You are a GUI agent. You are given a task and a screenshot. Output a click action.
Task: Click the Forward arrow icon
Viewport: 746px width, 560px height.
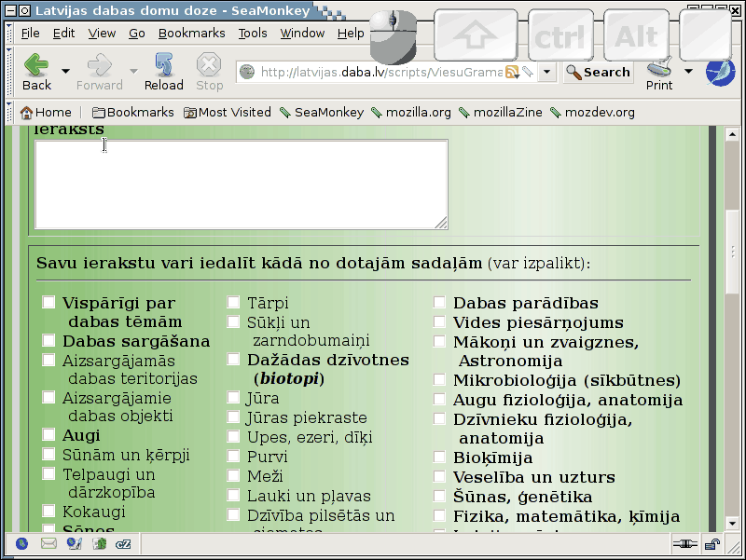100,65
